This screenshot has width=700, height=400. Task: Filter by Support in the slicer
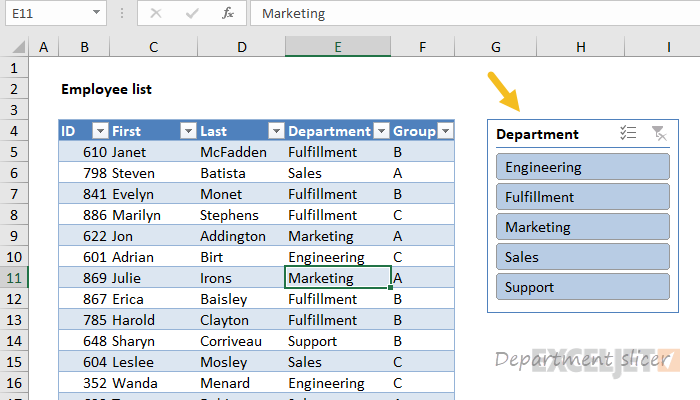pos(583,287)
